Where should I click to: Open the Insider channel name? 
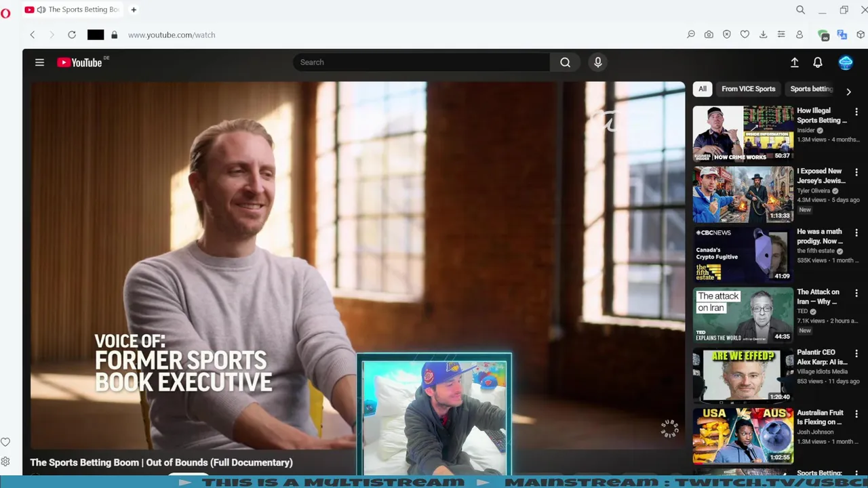point(806,130)
